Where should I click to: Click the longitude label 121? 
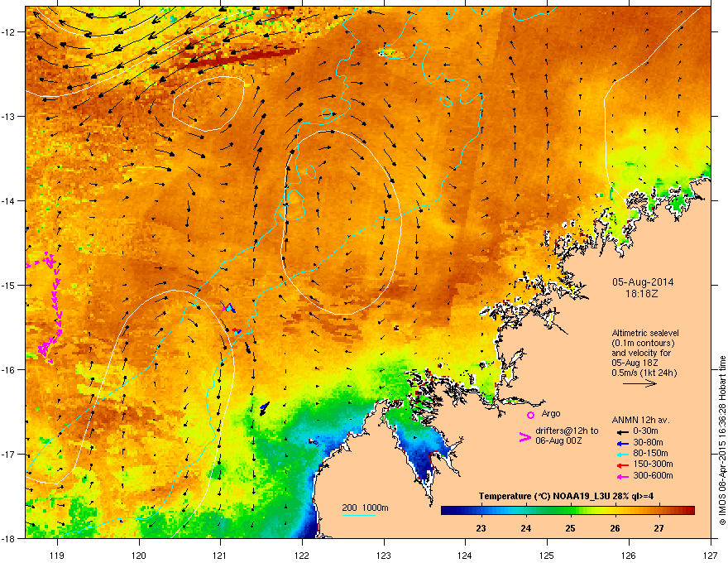pyautogui.click(x=220, y=555)
